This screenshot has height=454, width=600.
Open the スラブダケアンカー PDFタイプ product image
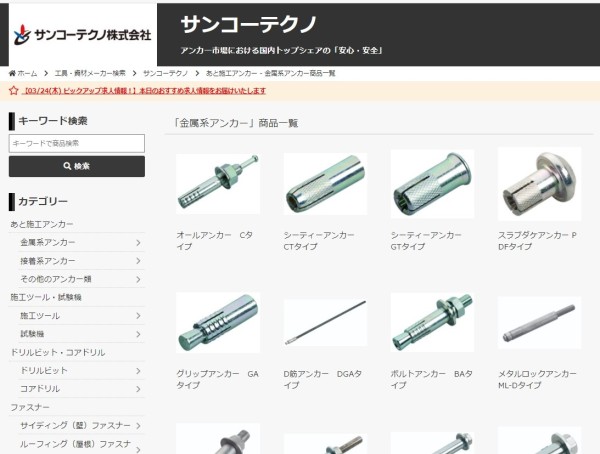click(539, 184)
